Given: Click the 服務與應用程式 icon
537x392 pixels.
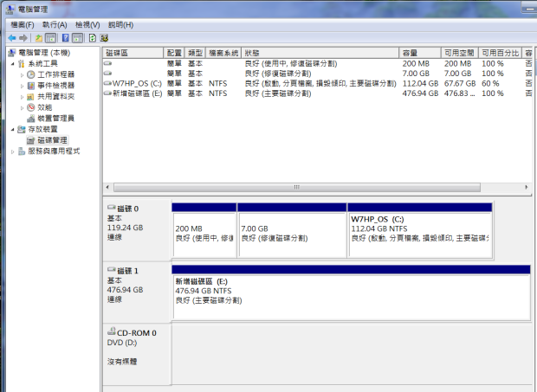Looking at the screenshot, I should coord(22,151).
